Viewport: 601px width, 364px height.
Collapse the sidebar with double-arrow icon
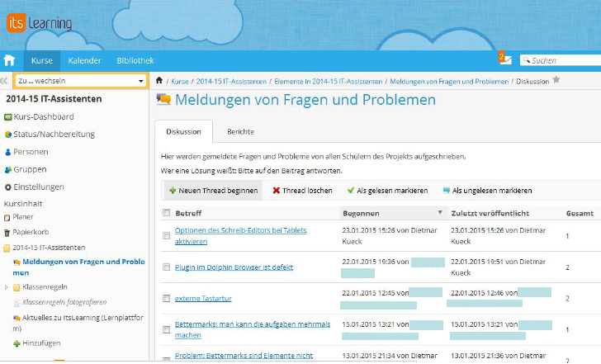click(x=4, y=81)
